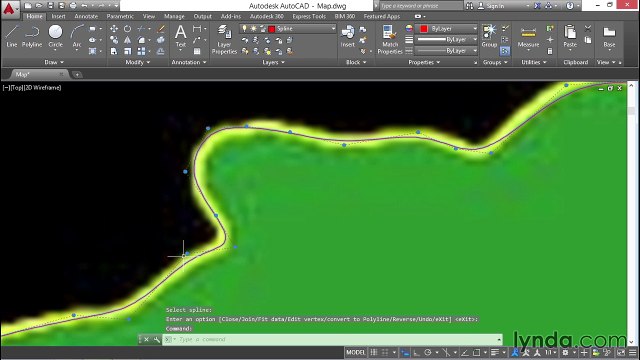Viewport: 640px width, 360px height.
Task: Open the Parametric ribbon tab
Action: (x=120, y=16)
